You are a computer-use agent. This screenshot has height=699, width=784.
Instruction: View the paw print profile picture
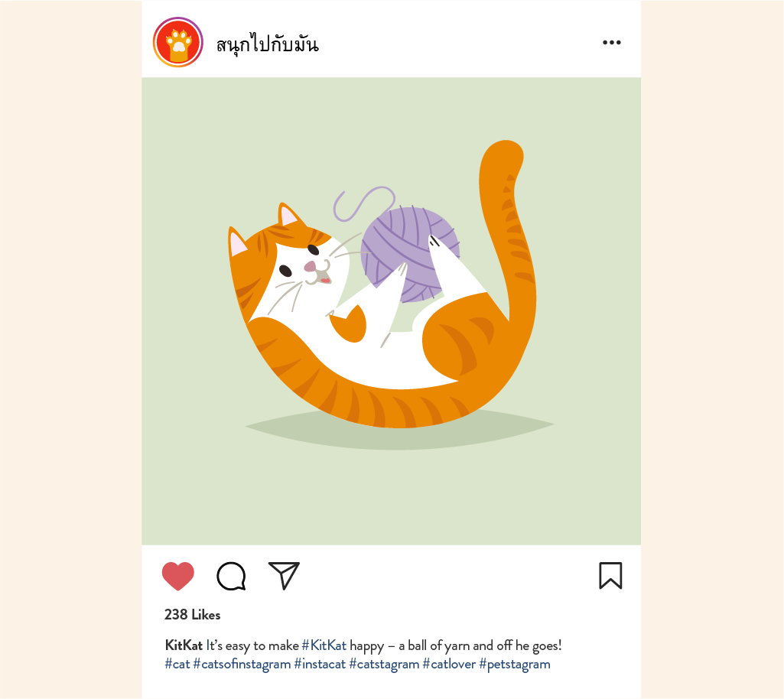(x=178, y=42)
